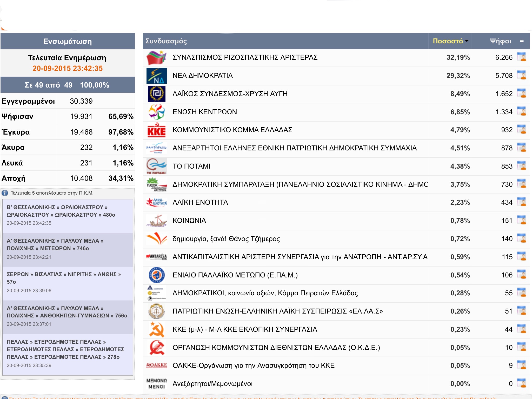
Task: Click the Ψήφισαν 65,69% turnout value
Action: coord(121,116)
